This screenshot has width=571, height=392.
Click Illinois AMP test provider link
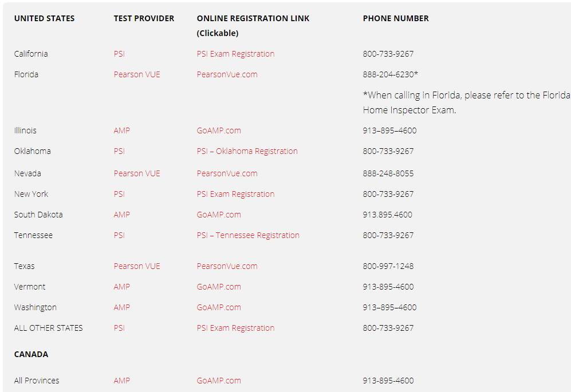click(121, 130)
